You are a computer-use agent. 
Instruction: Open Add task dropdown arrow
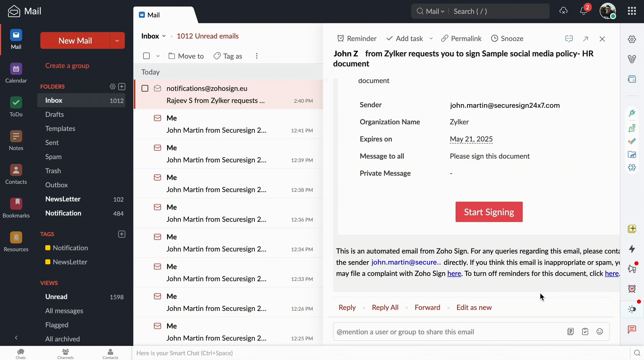tap(431, 39)
